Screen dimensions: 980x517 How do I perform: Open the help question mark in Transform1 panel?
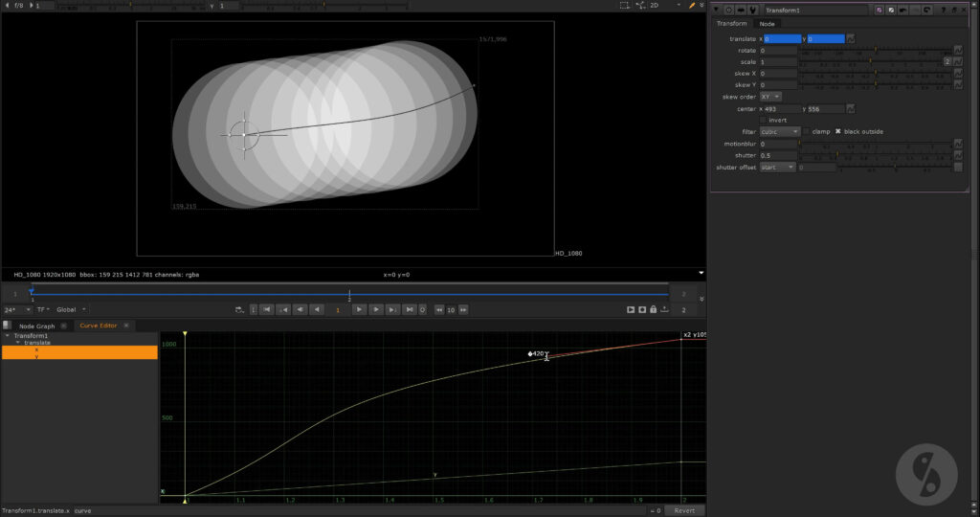[943, 10]
